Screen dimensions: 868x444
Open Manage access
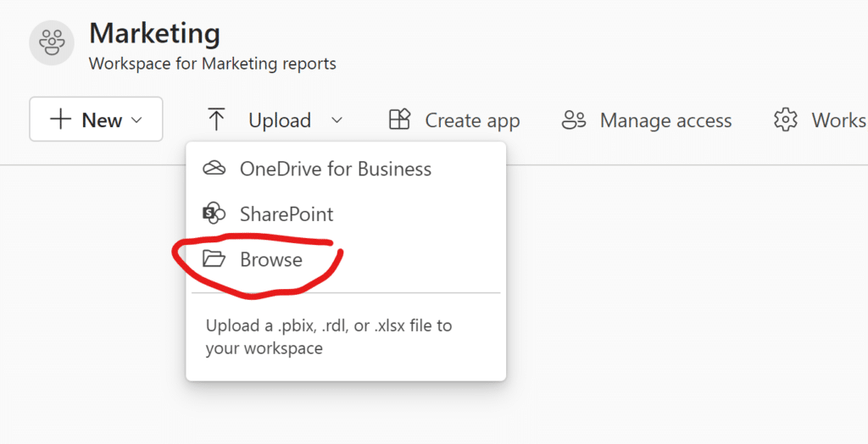pos(665,120)
